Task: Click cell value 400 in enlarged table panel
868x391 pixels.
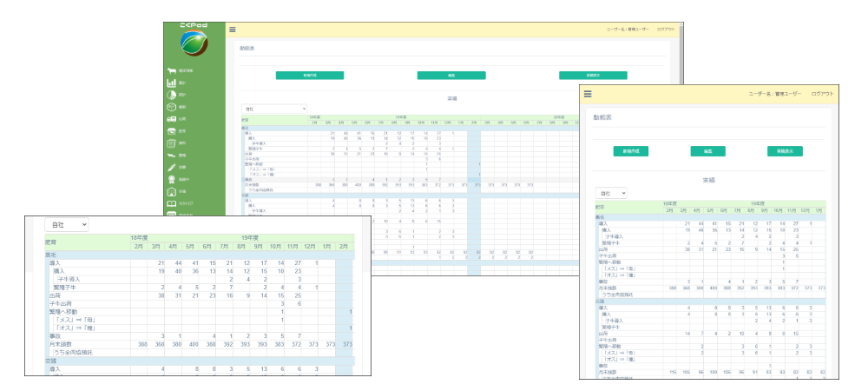Action: 194,344
